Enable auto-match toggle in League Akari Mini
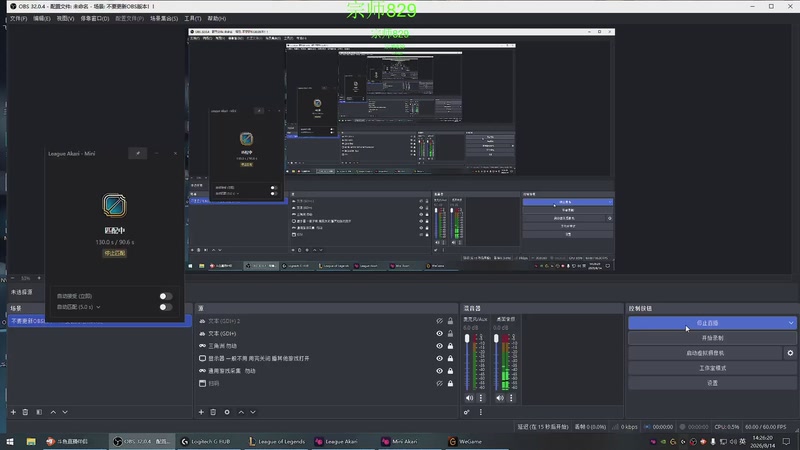This screenshot has height=450, width=800. point(165,307)
